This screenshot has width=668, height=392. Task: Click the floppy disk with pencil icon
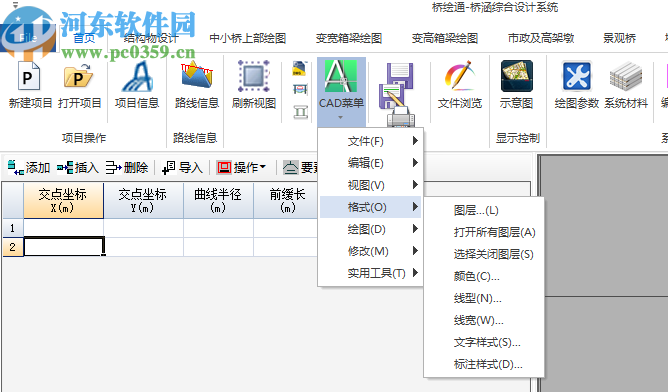[391, 96]
